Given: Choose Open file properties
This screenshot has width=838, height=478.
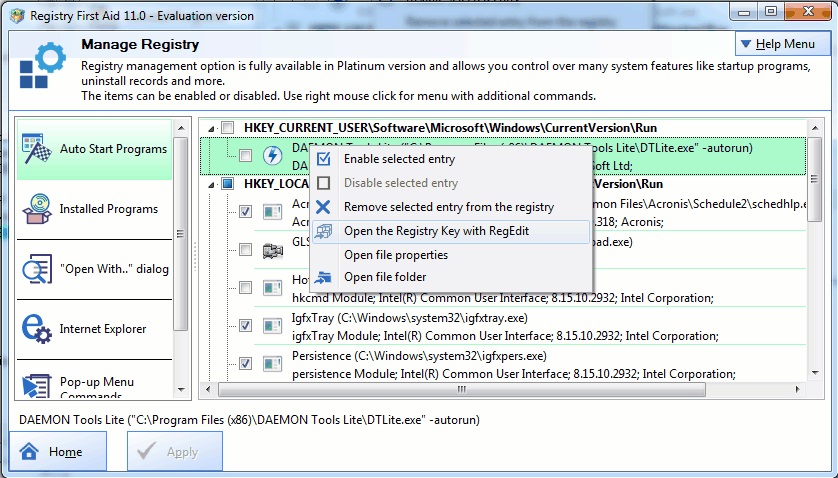Looking at the screenshot, I should pos(451,255).
